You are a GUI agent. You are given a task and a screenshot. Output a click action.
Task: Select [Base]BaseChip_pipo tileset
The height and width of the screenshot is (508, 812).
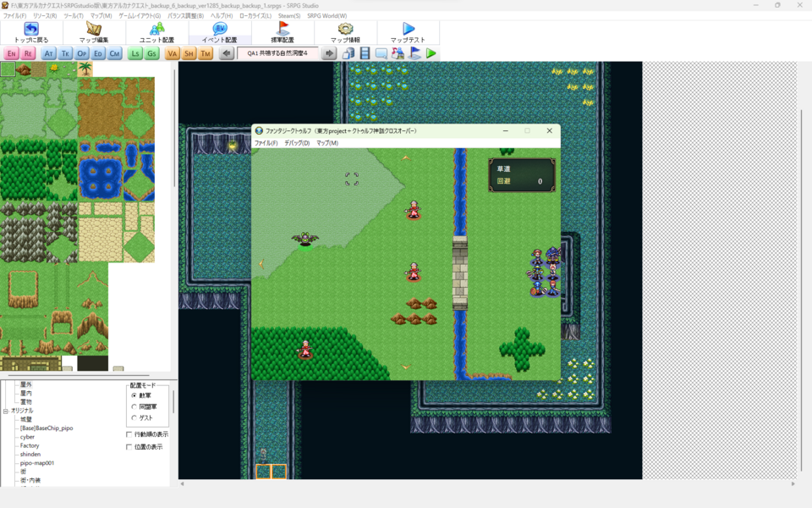pos(47,428)
